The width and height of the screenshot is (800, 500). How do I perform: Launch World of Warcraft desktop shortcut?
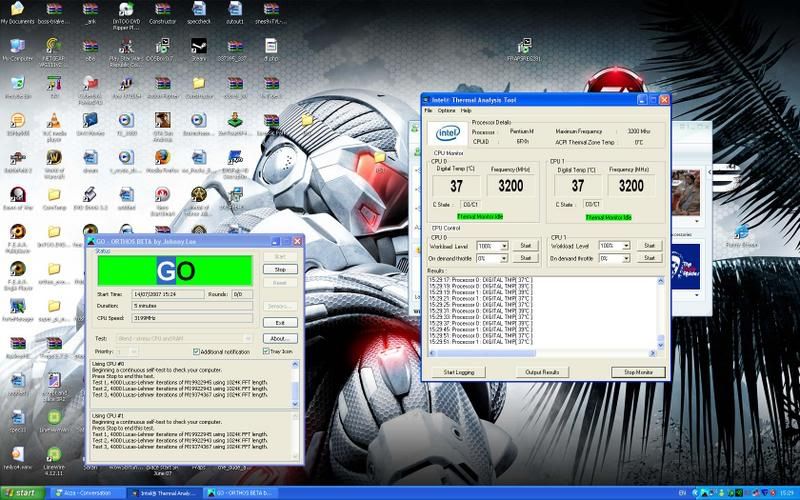pos(53,158)
